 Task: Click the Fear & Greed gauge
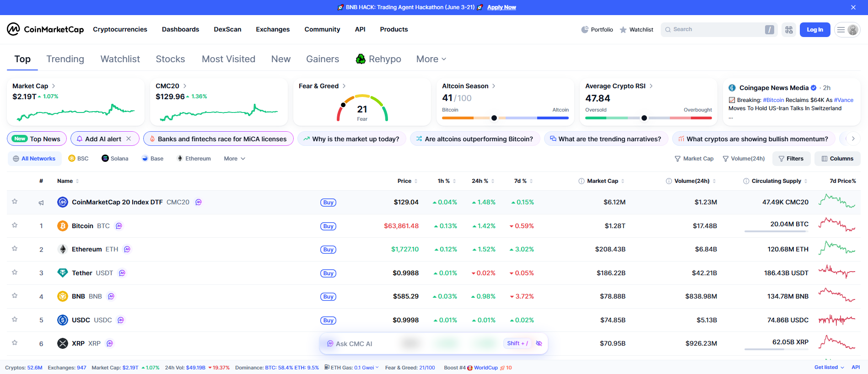[362, 108]
